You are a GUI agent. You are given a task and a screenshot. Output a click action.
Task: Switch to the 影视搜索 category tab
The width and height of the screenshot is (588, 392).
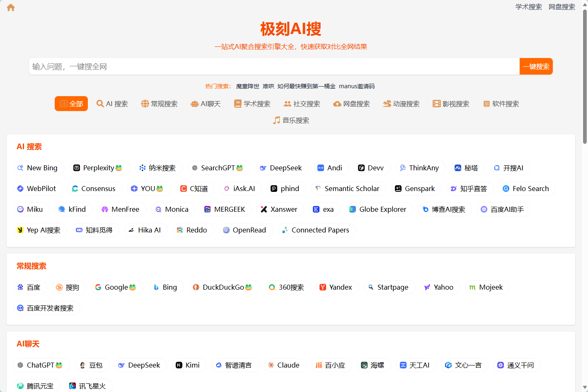[451, 104]
